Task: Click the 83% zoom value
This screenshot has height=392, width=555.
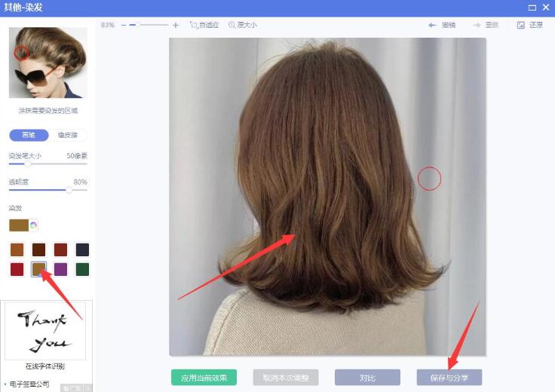Action: 108,25
